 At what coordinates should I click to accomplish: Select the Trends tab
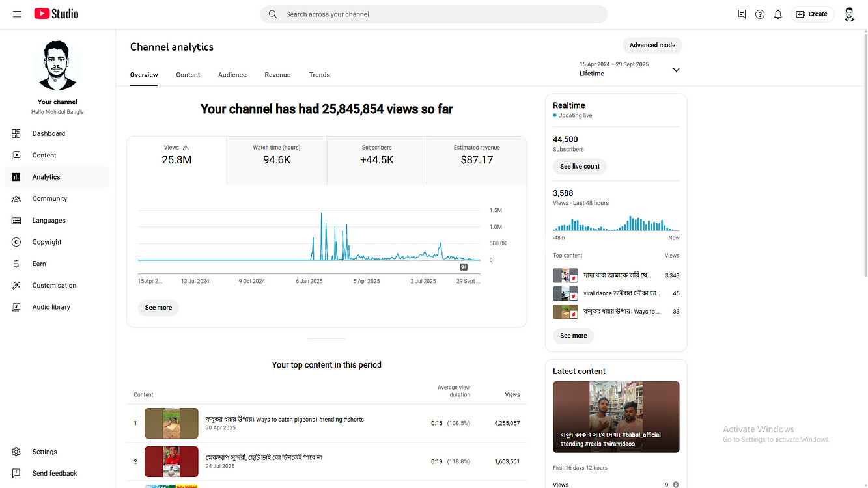(319, 75)
